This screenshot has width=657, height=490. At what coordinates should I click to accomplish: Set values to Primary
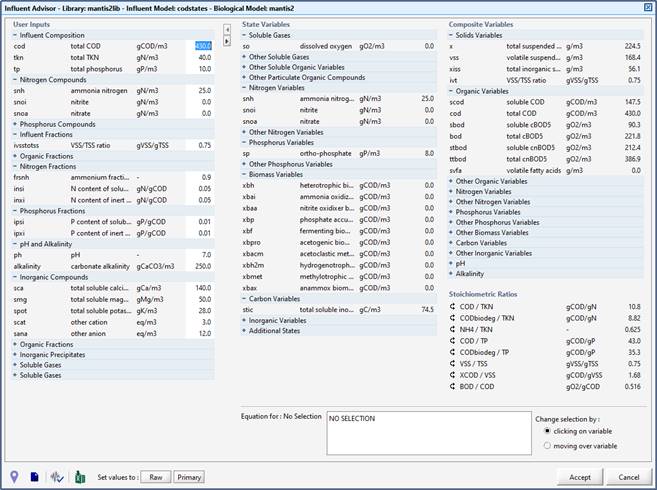(x=189, y=477)
